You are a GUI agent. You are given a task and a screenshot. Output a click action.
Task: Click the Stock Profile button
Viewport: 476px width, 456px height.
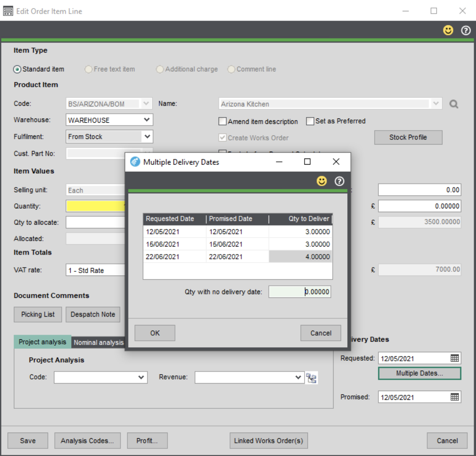[x=408, y=137]
